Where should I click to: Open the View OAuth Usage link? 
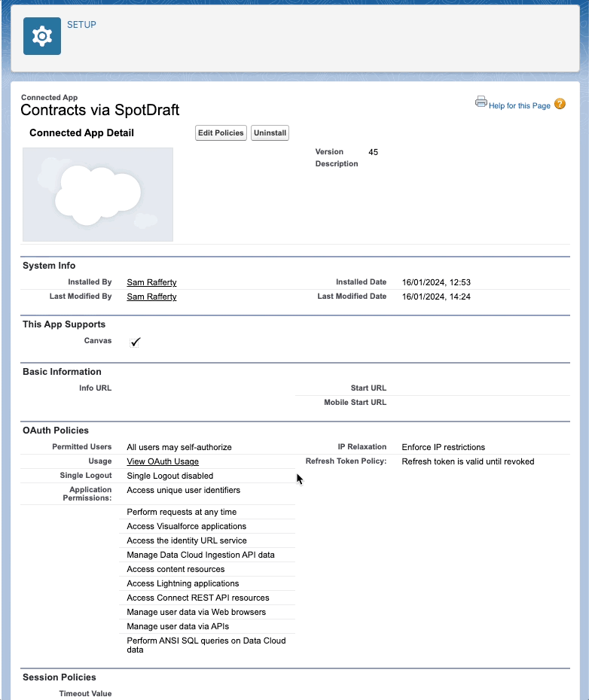point(163,461)
